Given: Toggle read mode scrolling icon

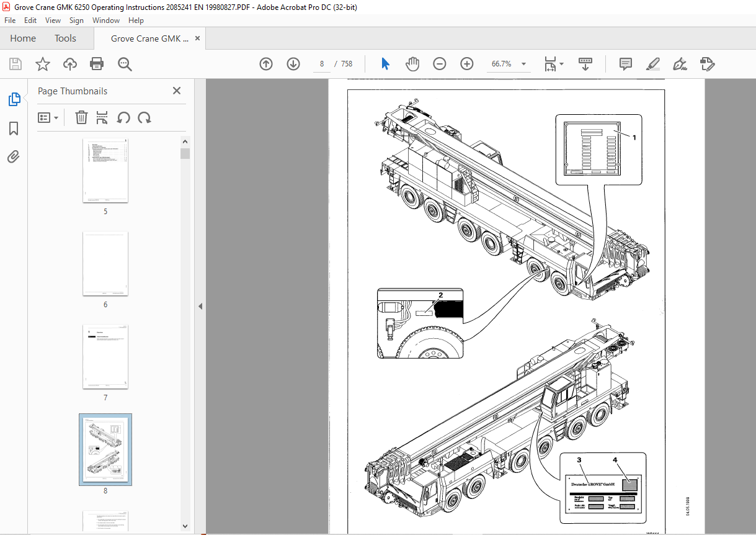Looking at the screenshot, I should (586, 64).
